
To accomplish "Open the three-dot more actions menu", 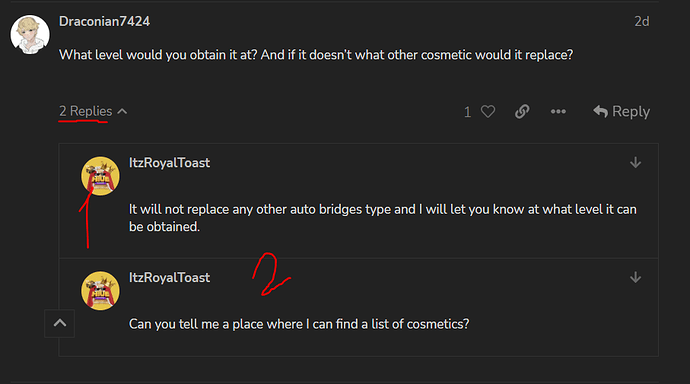I will [x=558, y=112].
